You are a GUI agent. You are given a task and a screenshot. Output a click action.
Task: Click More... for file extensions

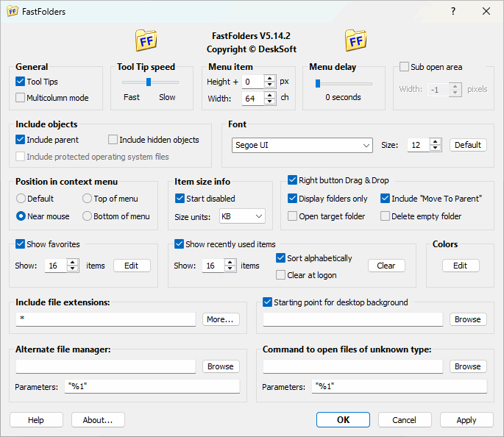(x=221, y=319)
